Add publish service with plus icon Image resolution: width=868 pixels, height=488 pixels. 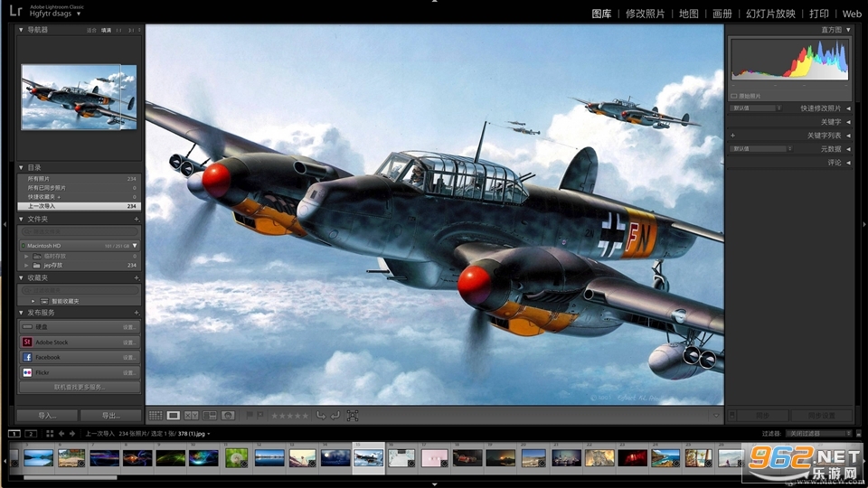(137, 313)
